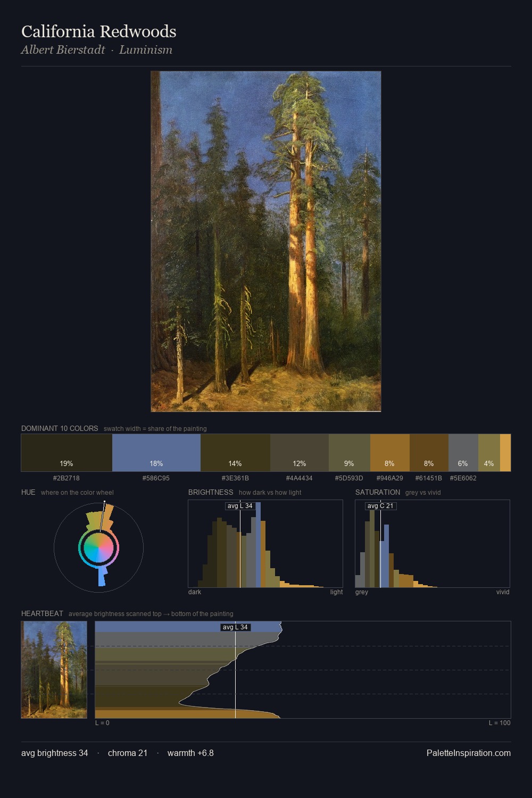Select the 6% grey swatch
Viewport: 532px width, 798px height.
point(463,453)
